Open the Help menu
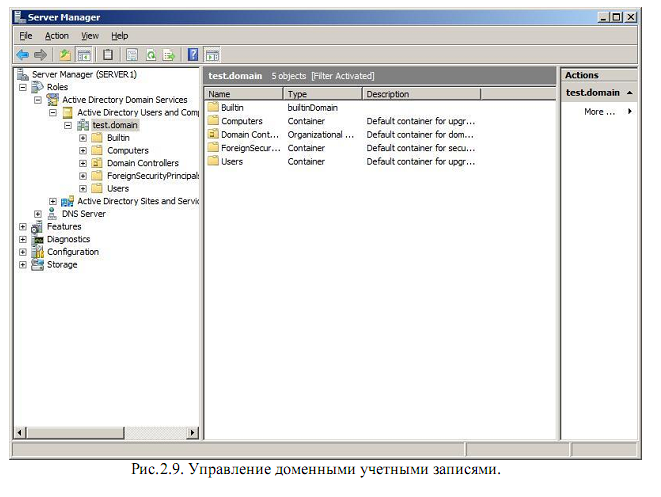The image size is (661, 497). click(x=120, y=36)
